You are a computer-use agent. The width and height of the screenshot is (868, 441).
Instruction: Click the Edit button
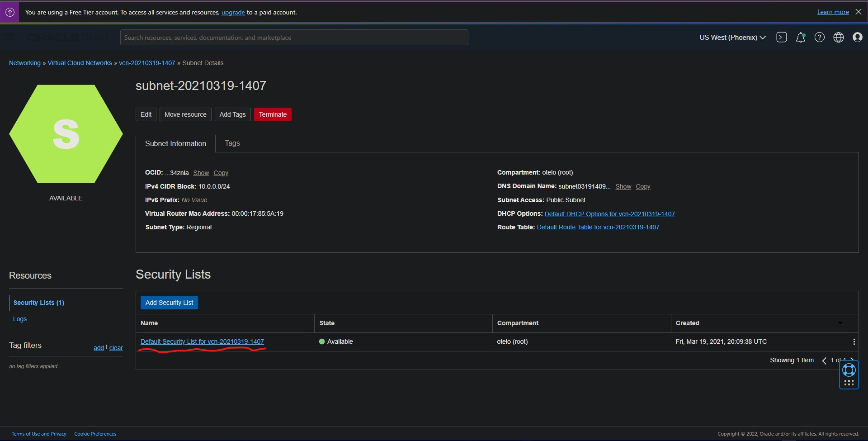pos(146,114)
